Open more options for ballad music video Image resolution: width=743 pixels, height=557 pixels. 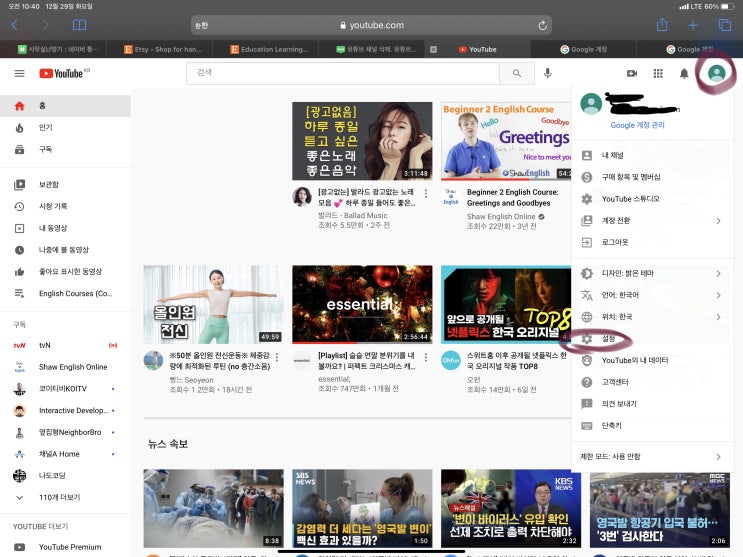(x=426, y=193)
